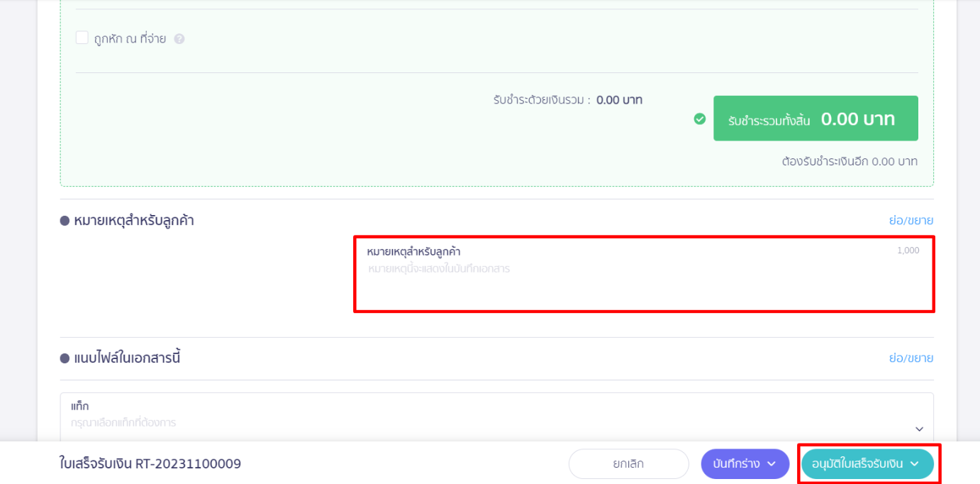Image resolution: width=980 pixels, height=484 pixels.
Task: Click the chevron arrow in แท็ก dropdown
Action: (x=919, y=429)
